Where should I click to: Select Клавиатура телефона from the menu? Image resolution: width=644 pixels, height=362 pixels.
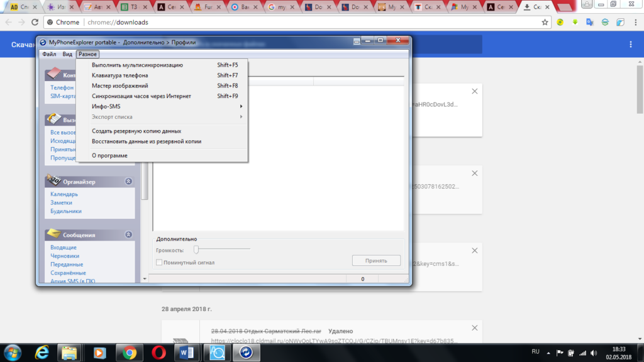coord(119,75)
